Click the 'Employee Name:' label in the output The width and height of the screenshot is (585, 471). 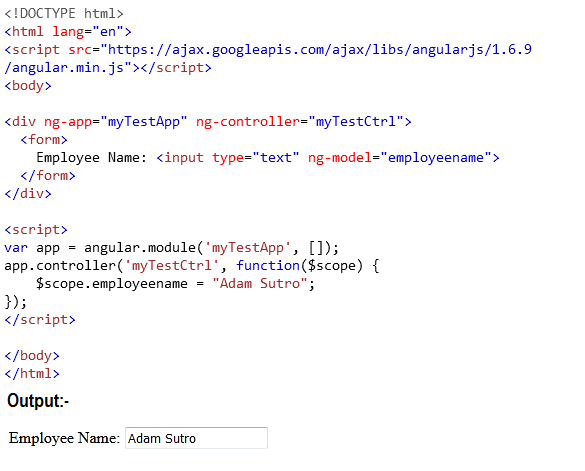coord(64,438)
